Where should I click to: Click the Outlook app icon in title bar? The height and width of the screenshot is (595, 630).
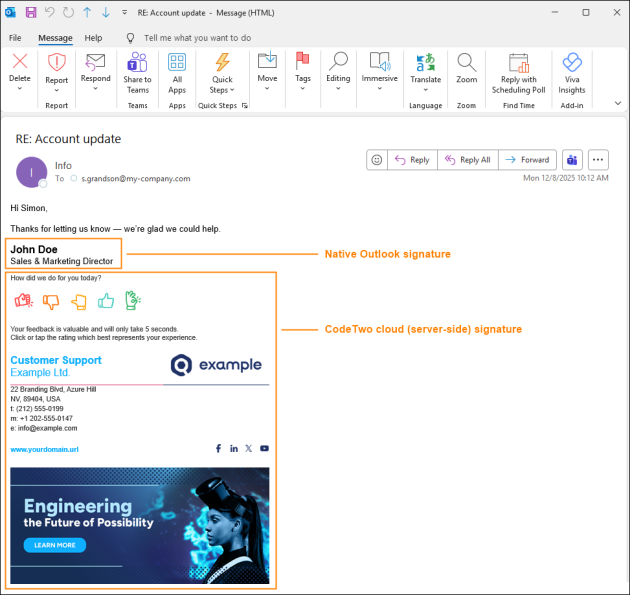pos(10,12)
